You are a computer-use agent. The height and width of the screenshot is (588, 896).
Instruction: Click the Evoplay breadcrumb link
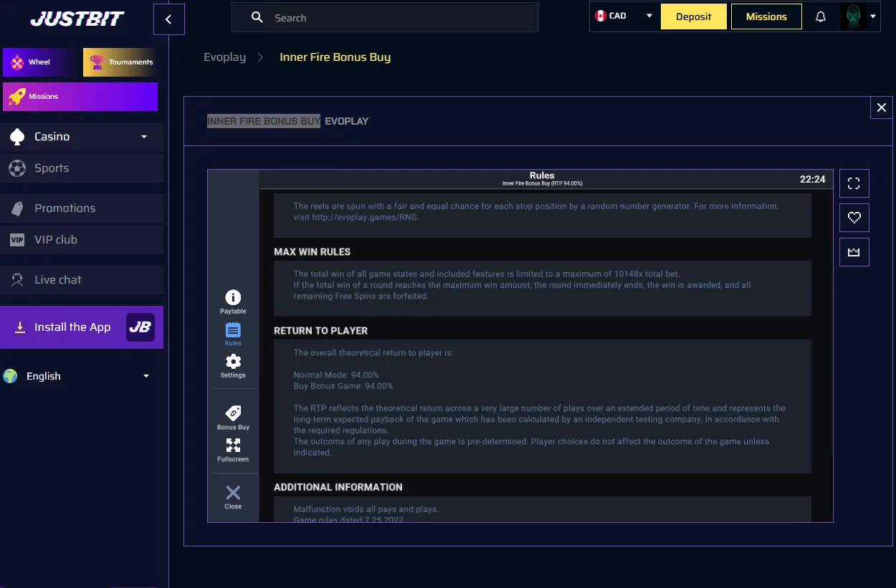[x=224, y=57]
